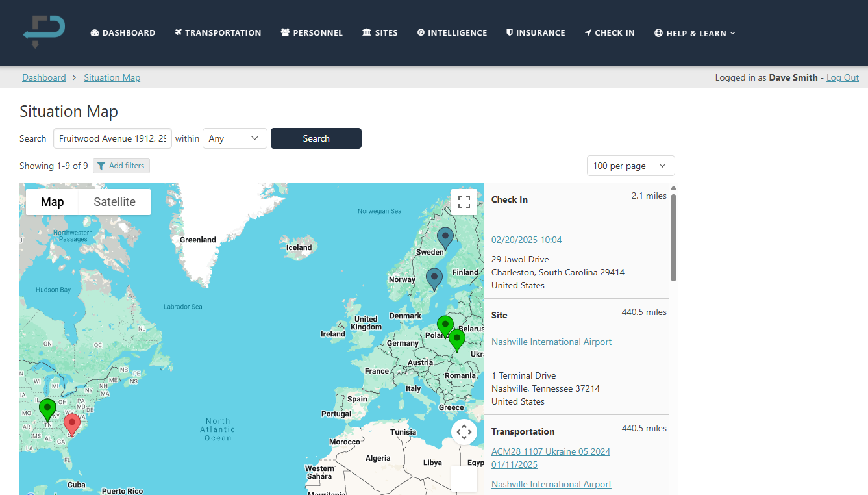Open the Insurance menu item
The image size is (868, 495).
coord(536,32)
